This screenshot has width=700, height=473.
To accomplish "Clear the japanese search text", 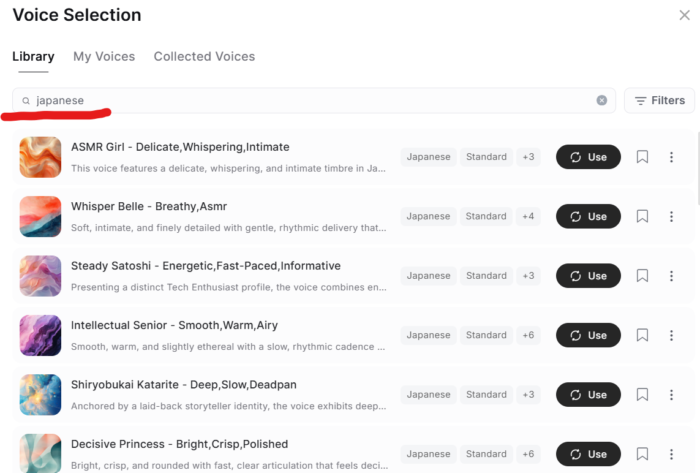I will point(602,100).
